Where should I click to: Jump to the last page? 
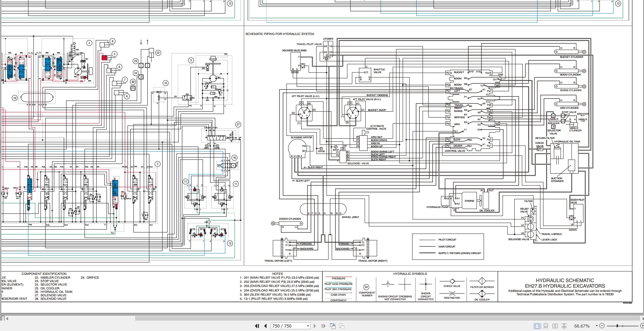coord(323,326)
